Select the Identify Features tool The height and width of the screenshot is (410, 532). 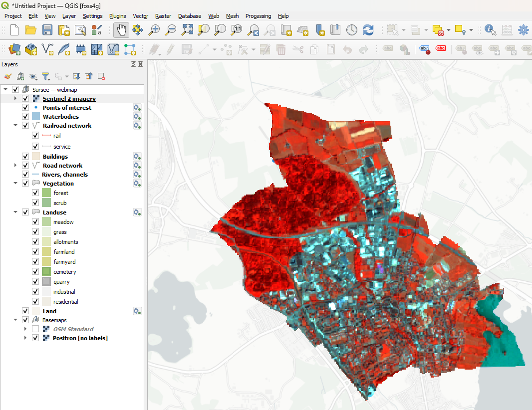point(491,30)
